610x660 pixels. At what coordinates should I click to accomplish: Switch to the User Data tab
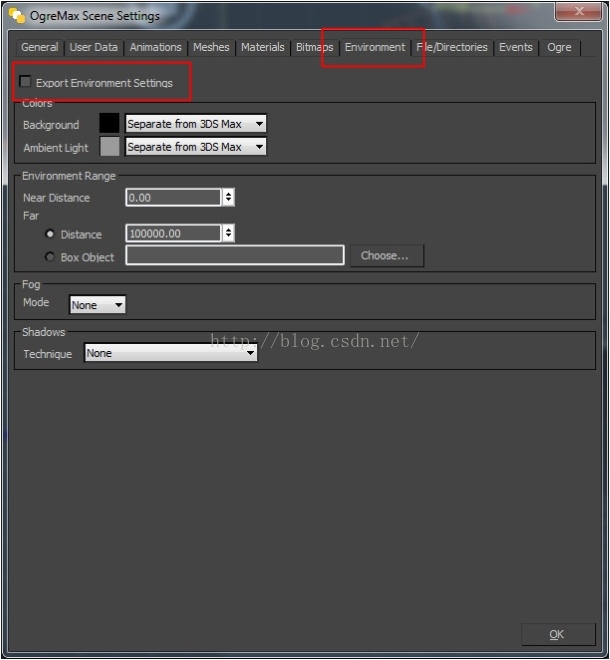click(93, 47)
